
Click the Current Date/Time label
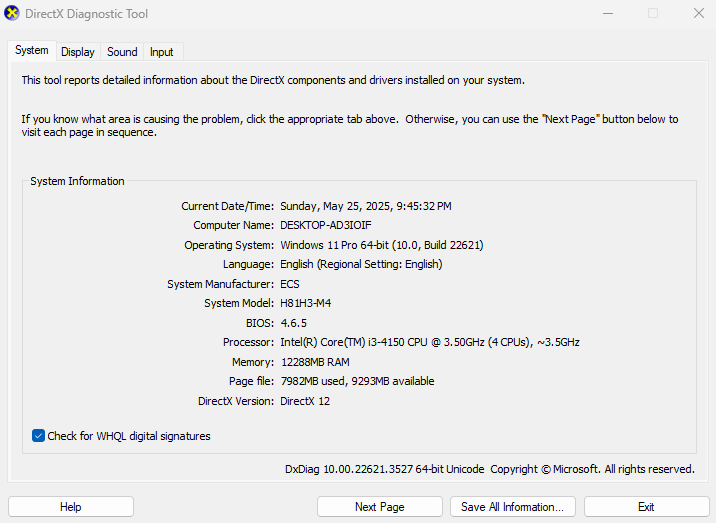[x=227, y=206]
